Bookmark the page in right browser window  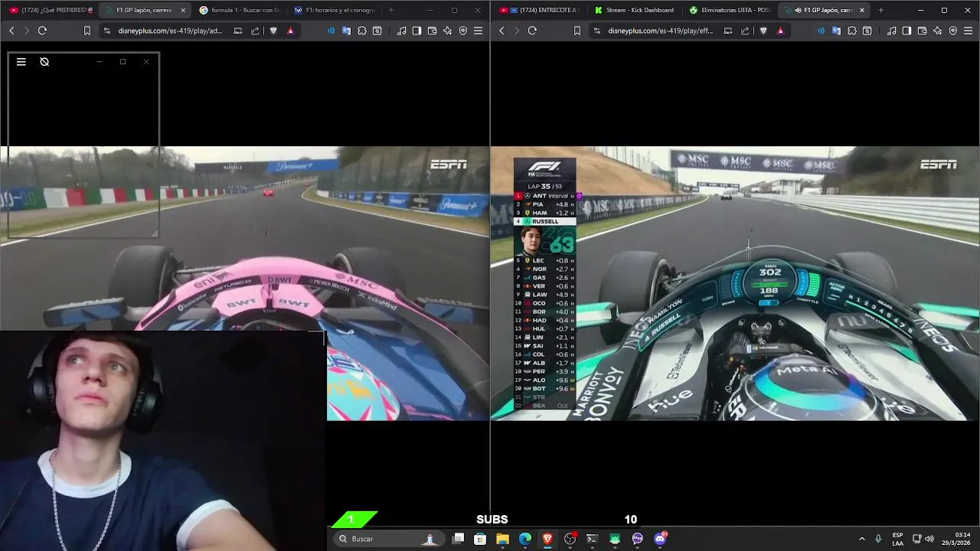click(577, 31)
